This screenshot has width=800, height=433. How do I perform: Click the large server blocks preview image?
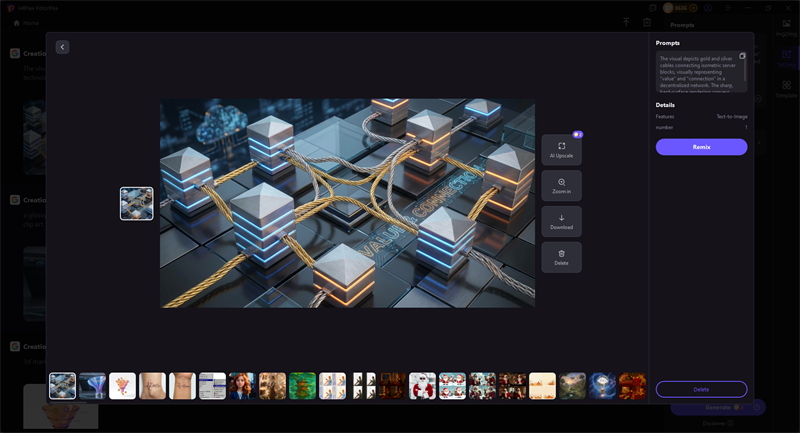pyautogui.click(x=347, y=203)
